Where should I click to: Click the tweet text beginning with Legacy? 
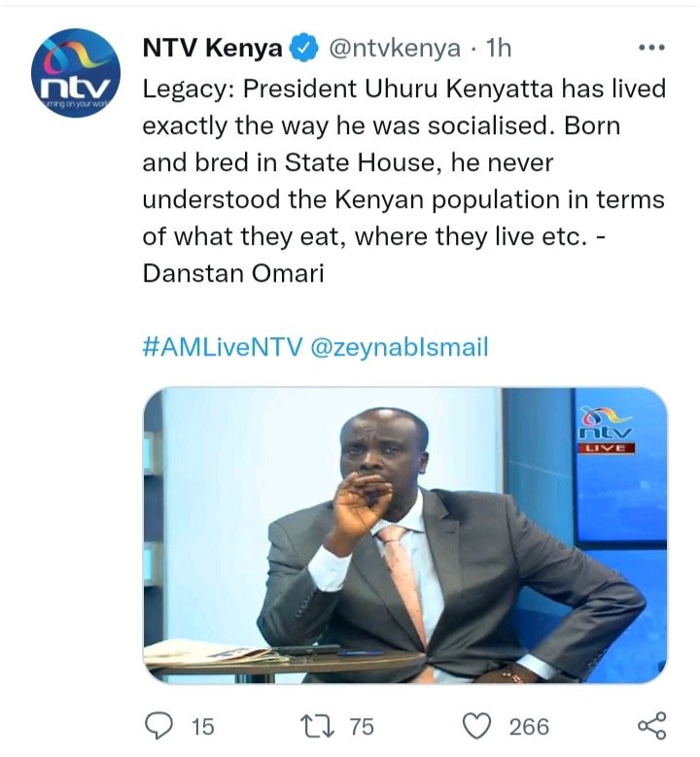[x=403, y=181]
